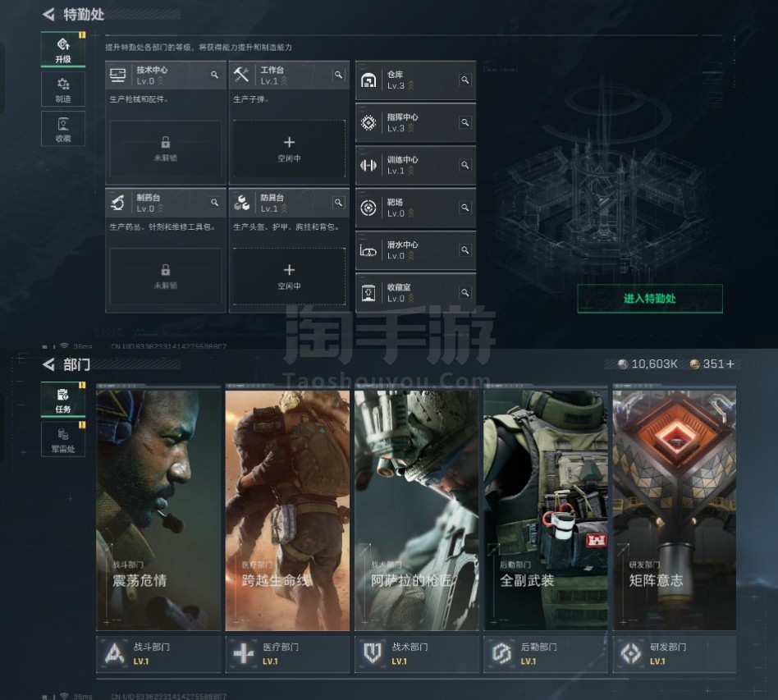This screenshot has width=778, height=700.
Task: Click the 生产子弹 description
Action: (251, 99)
